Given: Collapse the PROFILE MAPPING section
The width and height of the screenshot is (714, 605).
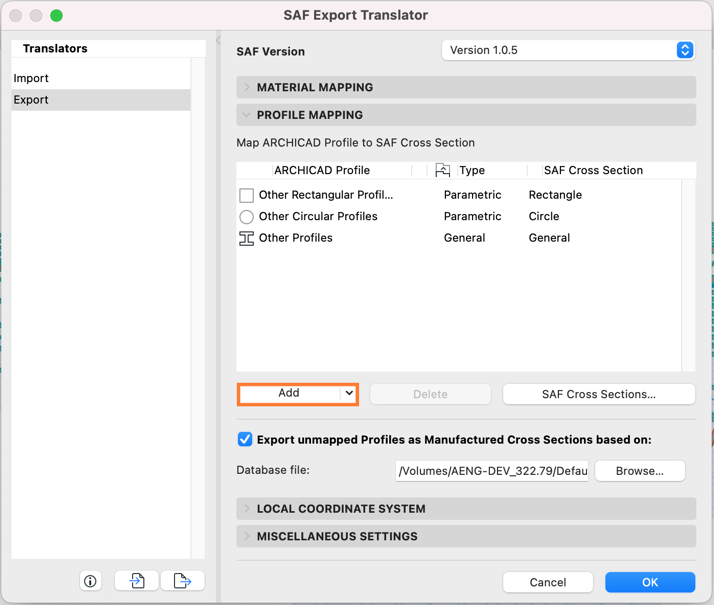Looking at the screenshot, I should click(247, 115).
